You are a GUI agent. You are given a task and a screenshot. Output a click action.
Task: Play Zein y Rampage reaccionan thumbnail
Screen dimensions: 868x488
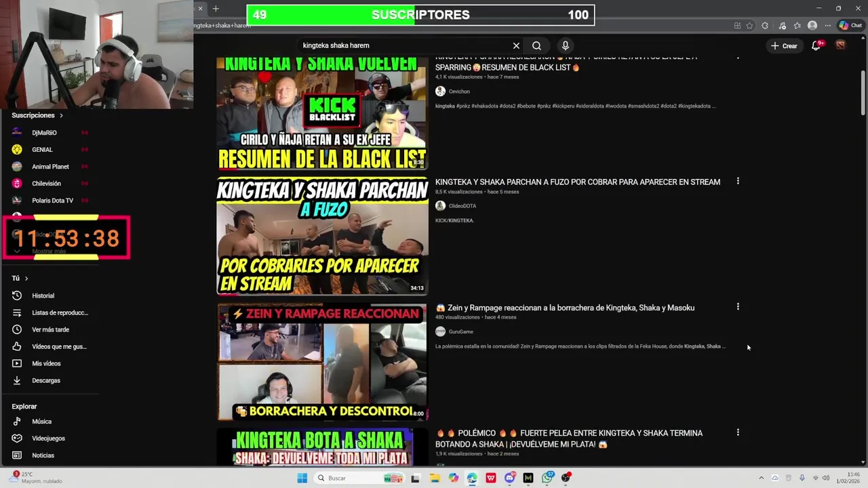[322, 361]
